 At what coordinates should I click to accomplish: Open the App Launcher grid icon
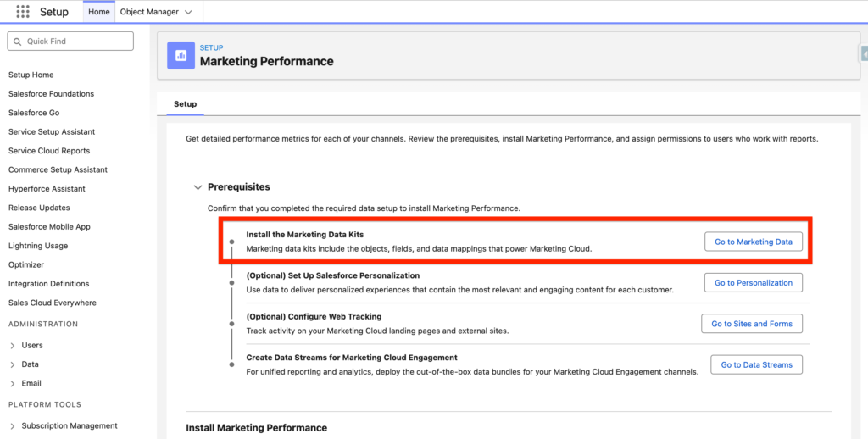(23, 12)
